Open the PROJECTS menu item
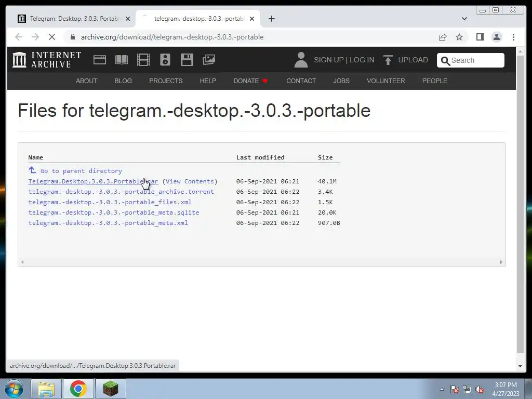 [166, 81]
